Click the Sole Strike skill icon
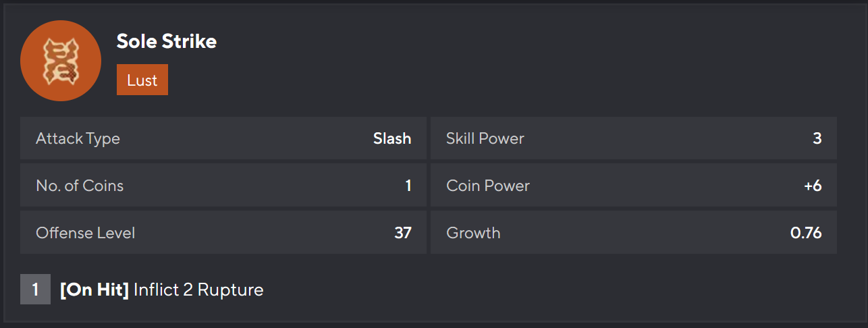This screenshot has width=868, height=328. pyautogui.click(x=61, y=61)
